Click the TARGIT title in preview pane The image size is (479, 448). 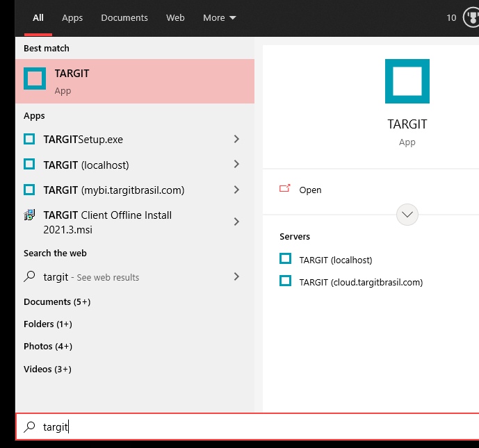[x=407, y=124]
